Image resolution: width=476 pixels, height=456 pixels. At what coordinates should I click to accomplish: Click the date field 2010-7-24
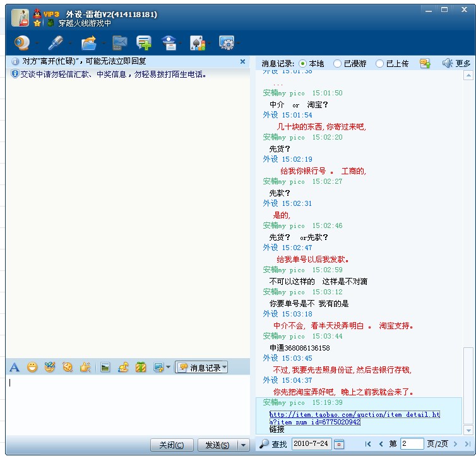[311, 444]
